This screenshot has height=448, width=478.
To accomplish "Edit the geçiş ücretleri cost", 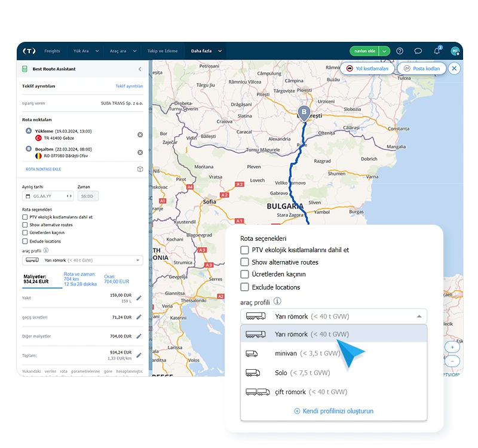I will 139,317.
